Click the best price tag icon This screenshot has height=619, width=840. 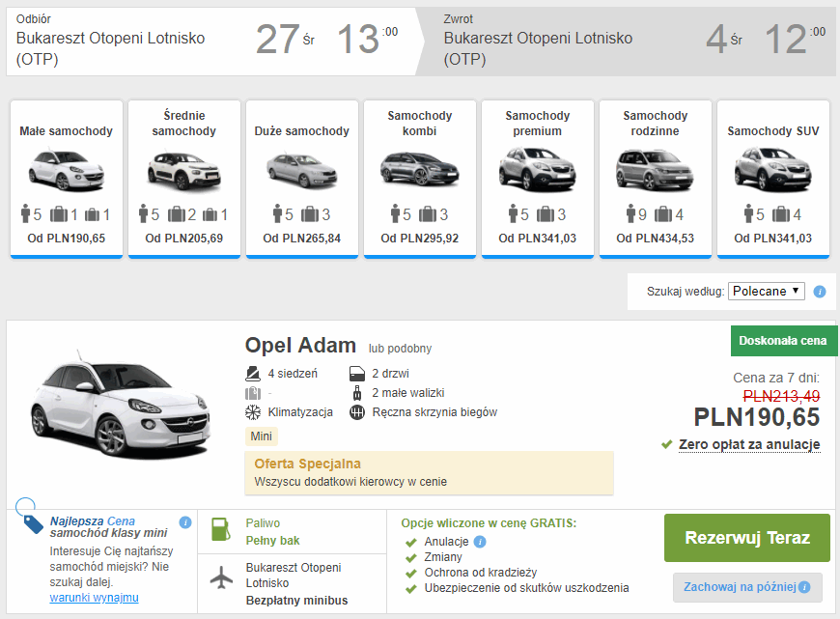click(35, 524)
